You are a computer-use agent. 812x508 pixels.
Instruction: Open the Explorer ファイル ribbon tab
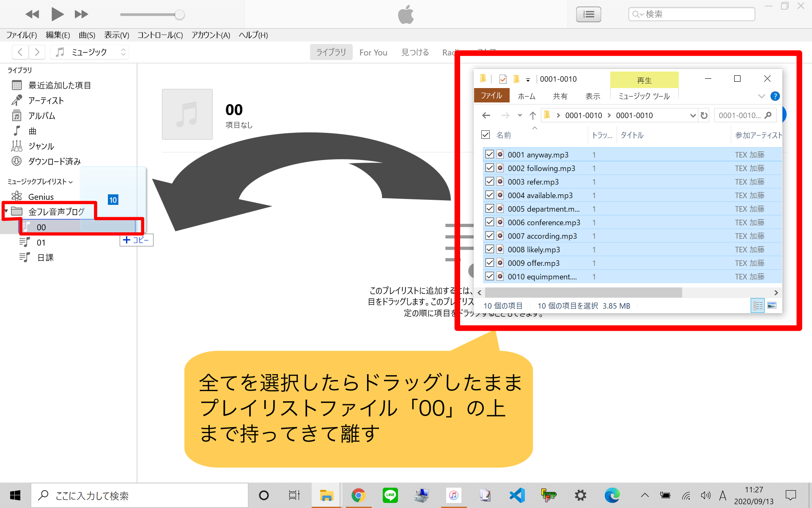(491, 96)
